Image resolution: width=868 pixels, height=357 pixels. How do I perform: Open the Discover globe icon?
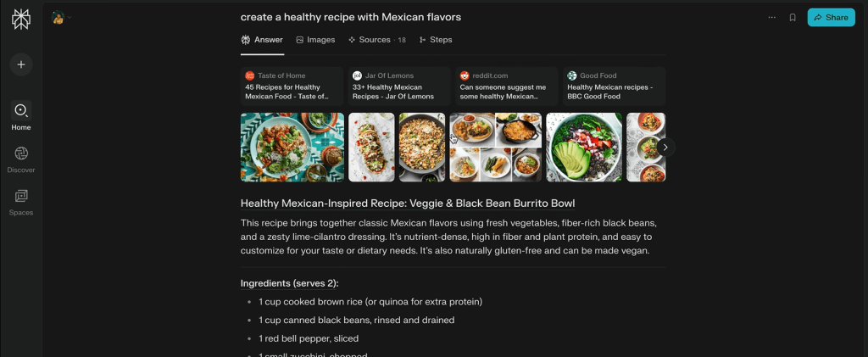pyautogui.click(x=21, y=153)
